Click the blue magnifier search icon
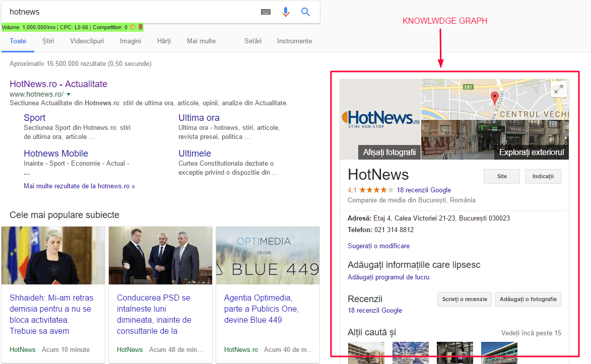 point(306,12)
